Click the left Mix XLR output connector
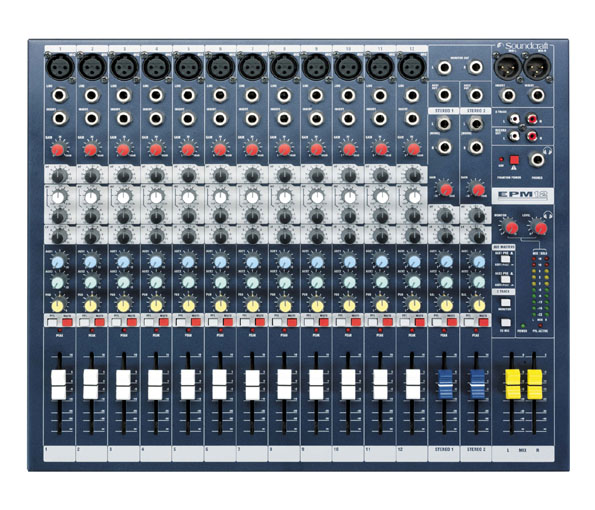This screenshot has height=510, width=595. pos(507,67)
